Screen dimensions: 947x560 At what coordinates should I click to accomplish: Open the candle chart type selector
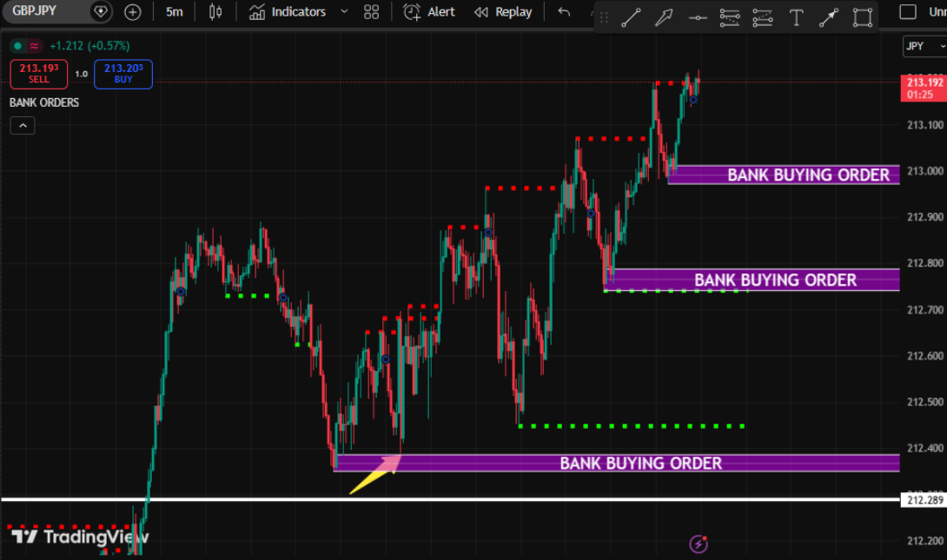pyautogui.click(x=215, y=12)
